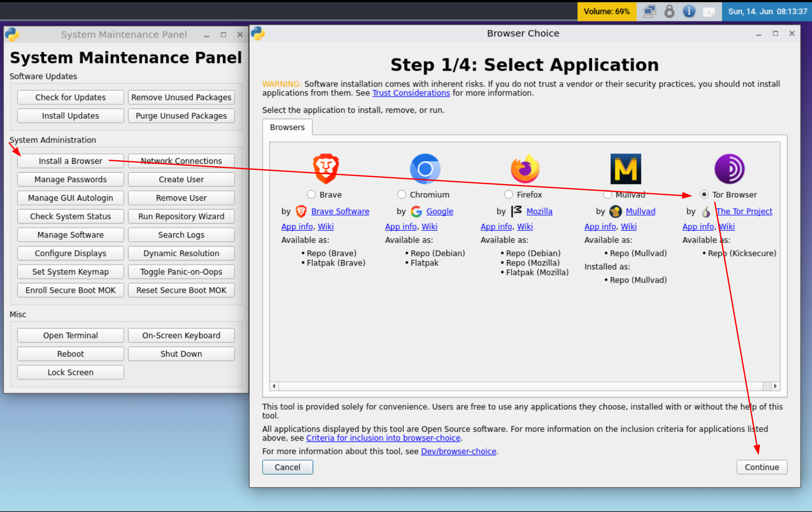Viewport: 812px width, 512px height.
Task: Click the padlock tray icon
Action: tap(669, 11)
